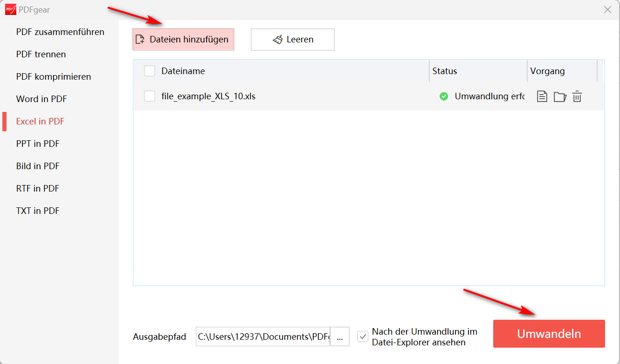Open converted file_example_XLS_10.xls document icon
The height and width of the screenshot is (364, 620).
pyautogui.click(x=542, y=96)
